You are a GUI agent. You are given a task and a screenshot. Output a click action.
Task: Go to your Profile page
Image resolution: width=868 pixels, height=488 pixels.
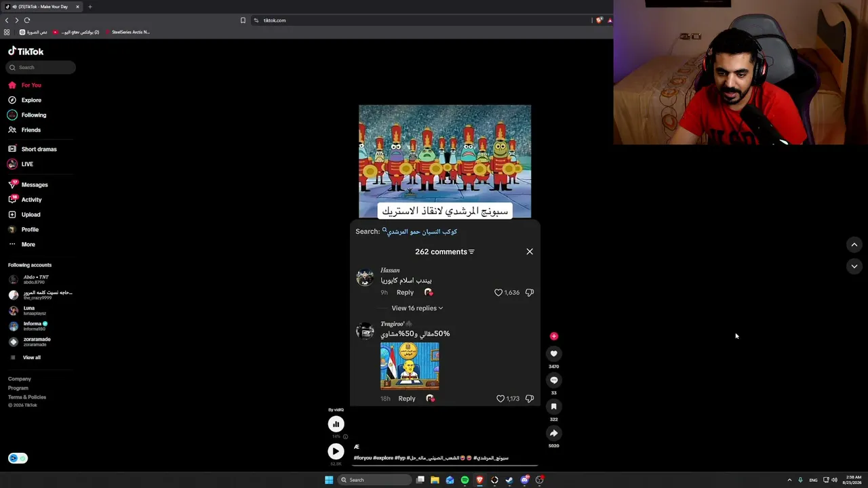pyautogui.click(x=24, y=230)
